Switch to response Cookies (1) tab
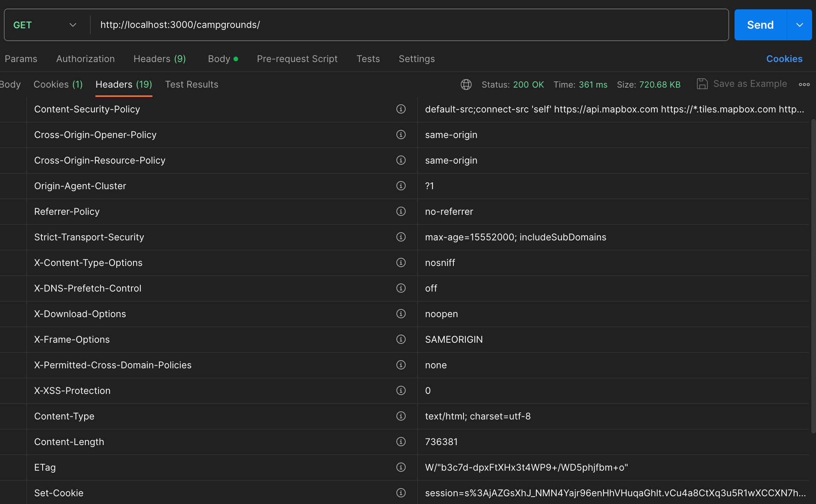 pyautogui.click(x=58, y=85)
